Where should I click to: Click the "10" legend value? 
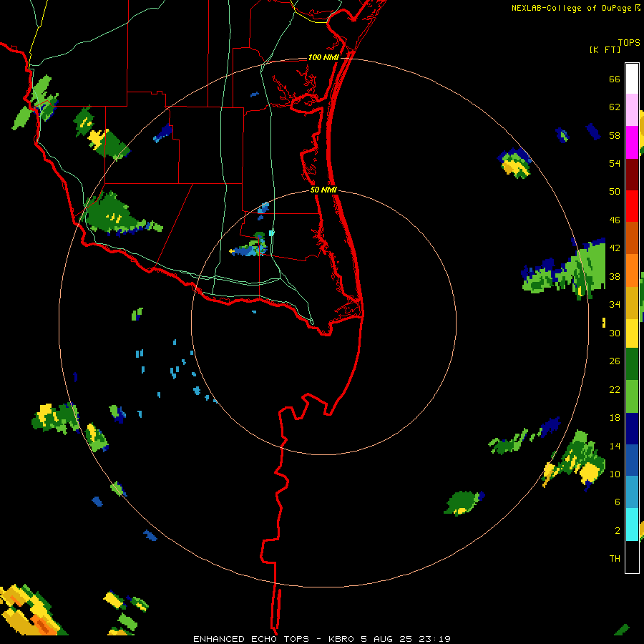[615, 474]
